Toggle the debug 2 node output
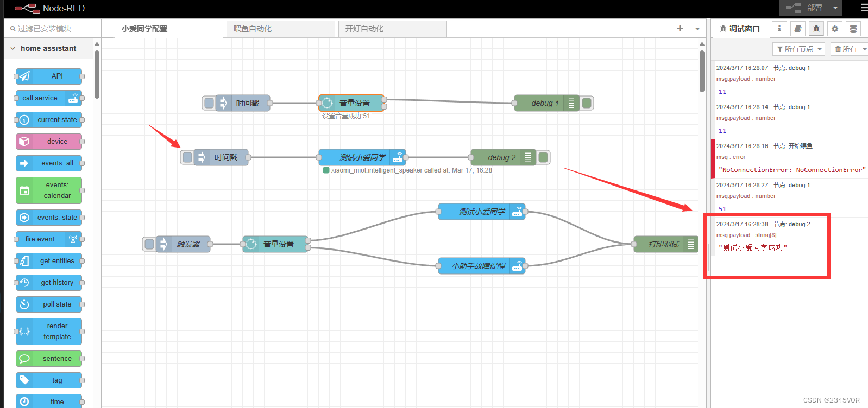This screenshot has width=868, height=408. [543, 157]
